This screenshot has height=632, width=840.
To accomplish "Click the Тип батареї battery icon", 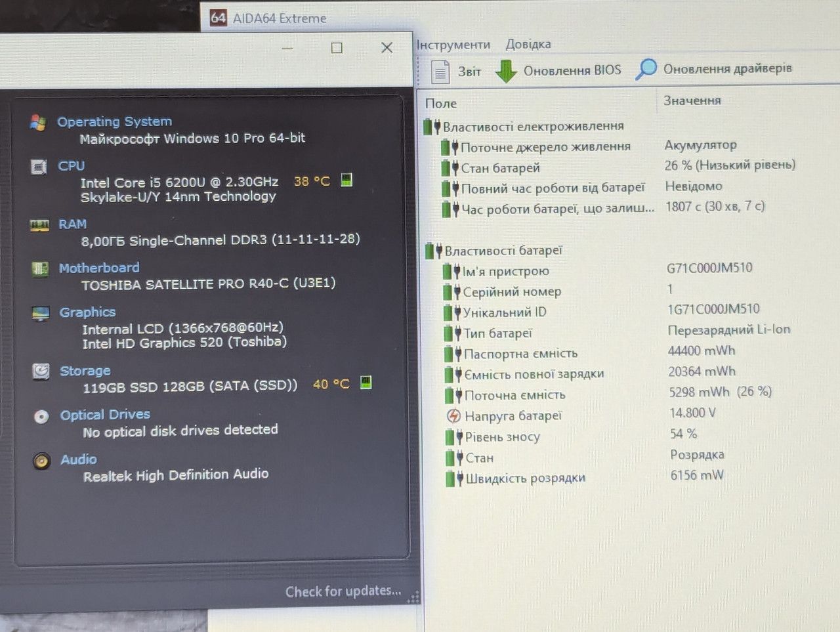I will pyautogui.click(x=453, y=333).
